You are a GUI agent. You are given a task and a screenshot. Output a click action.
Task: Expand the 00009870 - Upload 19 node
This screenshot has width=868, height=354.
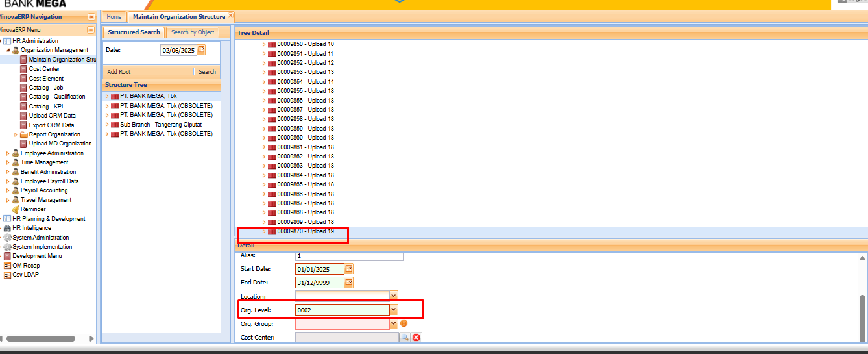(264, 231)
